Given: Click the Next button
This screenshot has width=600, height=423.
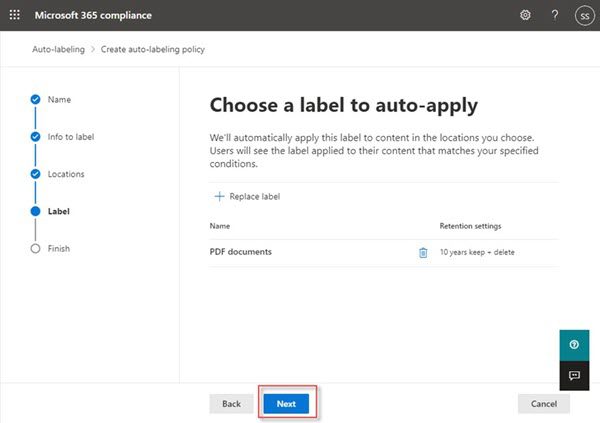Looking at the screenshot, I should pyautogui.click(x=286, y=403).
